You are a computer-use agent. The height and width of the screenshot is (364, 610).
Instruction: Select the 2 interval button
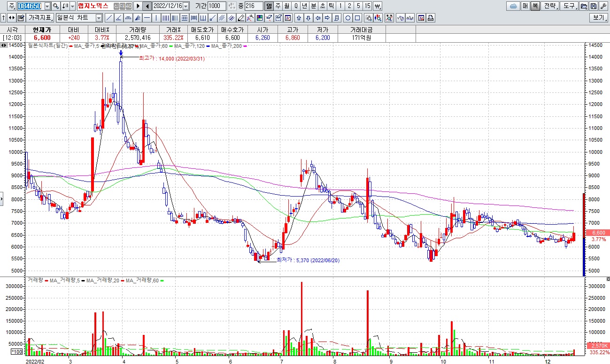click(349, 6)
